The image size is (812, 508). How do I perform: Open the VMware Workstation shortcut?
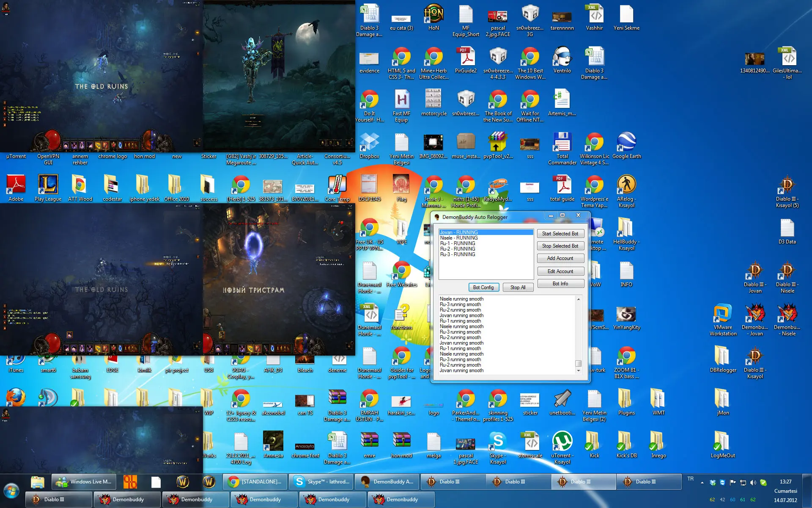723,320
